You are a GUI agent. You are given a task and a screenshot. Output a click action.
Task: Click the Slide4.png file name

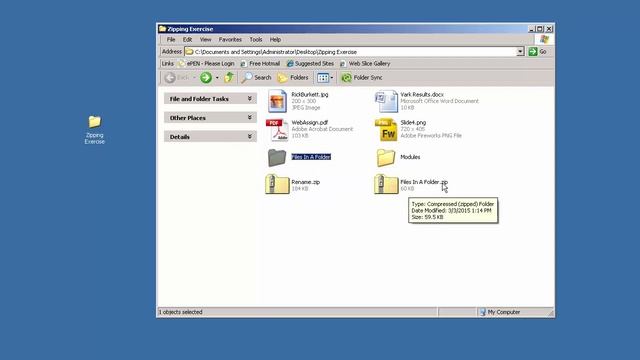pos(413,122)
